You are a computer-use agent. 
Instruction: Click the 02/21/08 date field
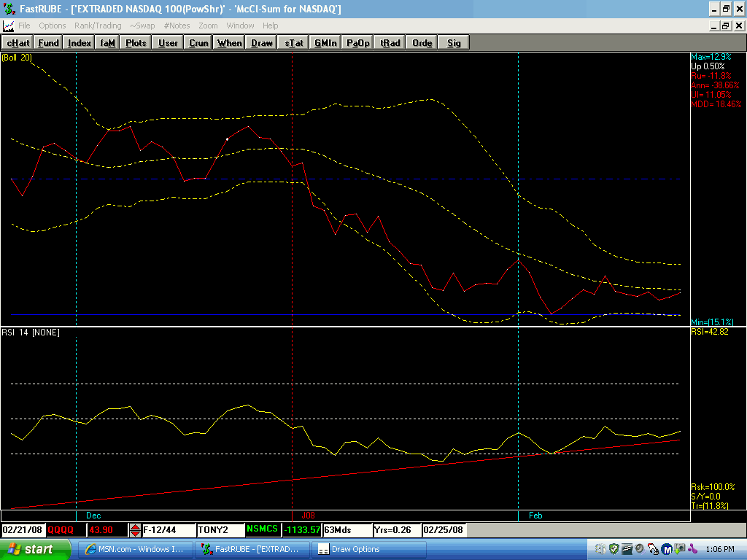[x=23, y=530]
